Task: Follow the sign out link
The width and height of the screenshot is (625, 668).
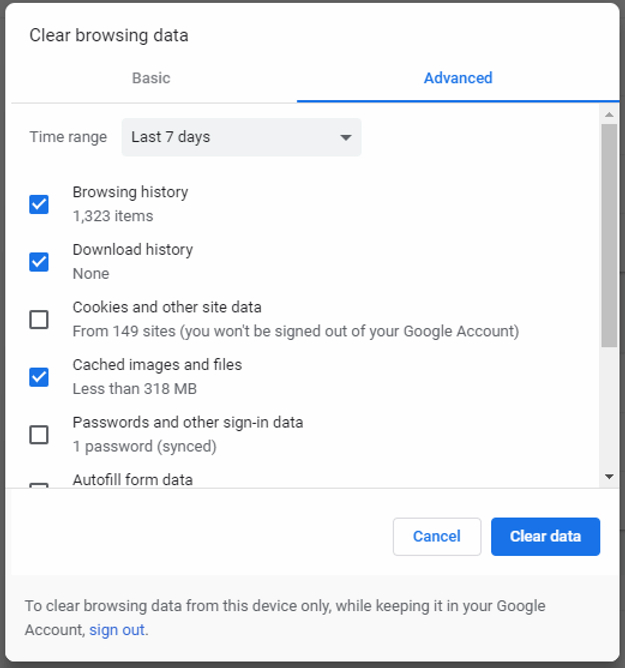Action: (117, 630)
